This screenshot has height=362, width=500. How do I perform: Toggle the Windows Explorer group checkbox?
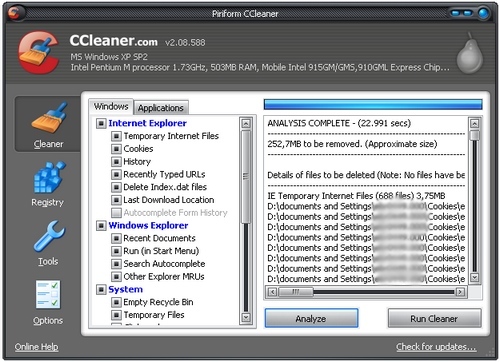[101, 226]
